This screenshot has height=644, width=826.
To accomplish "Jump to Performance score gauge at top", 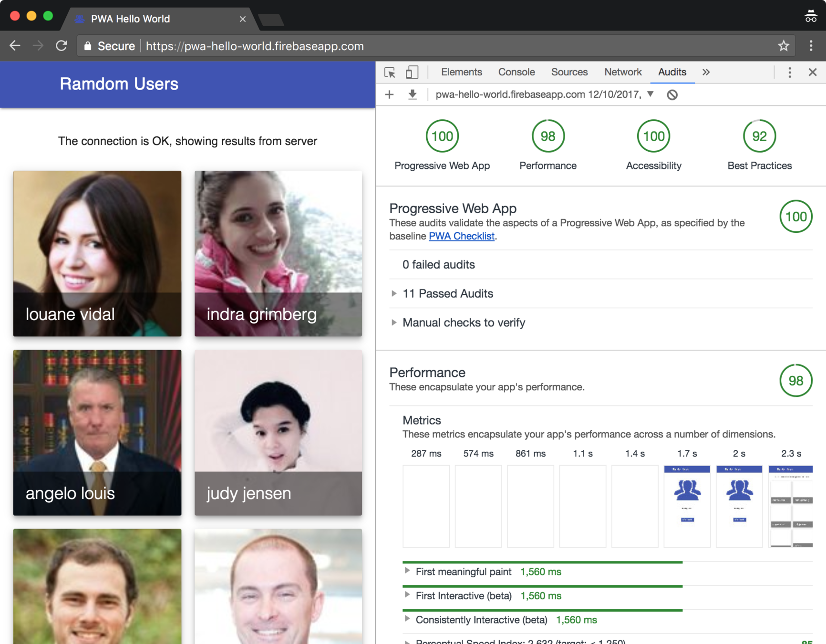I will pyautogui.click(x=548, y=136).
